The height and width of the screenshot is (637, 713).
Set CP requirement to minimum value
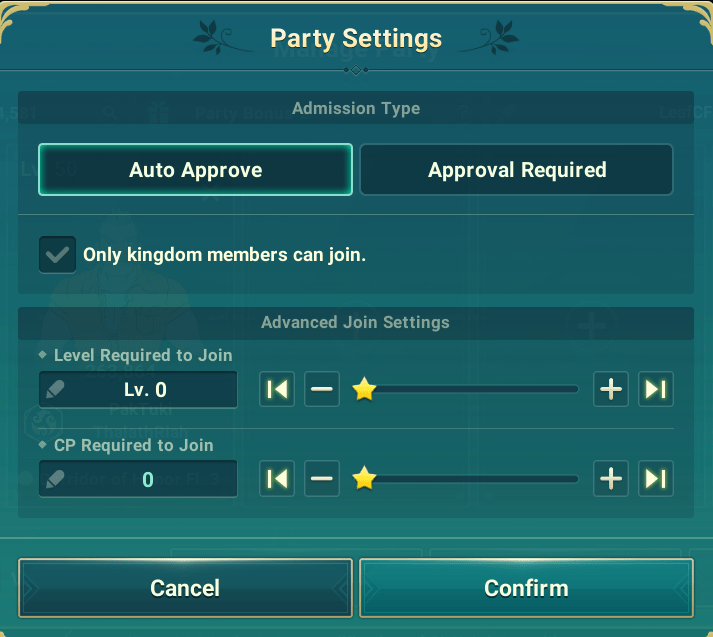[277, 478]
